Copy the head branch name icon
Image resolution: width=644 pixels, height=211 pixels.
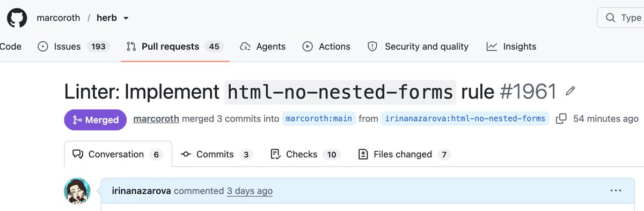point(561,118)
